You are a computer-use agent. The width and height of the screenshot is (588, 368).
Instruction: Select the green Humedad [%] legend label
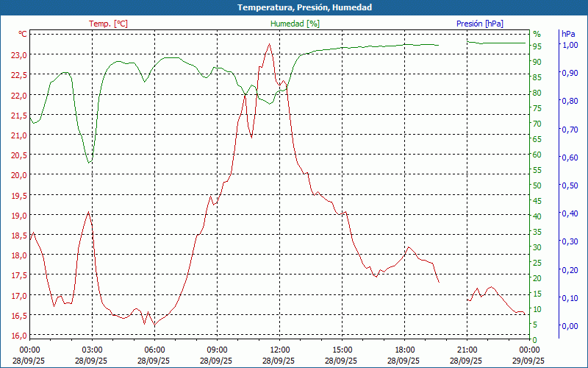pyautogui.click(x=295, y=24)
